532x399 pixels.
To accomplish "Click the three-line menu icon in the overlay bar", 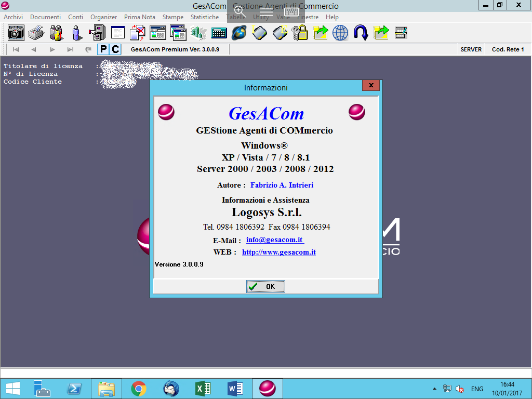I will coord(265,12).
